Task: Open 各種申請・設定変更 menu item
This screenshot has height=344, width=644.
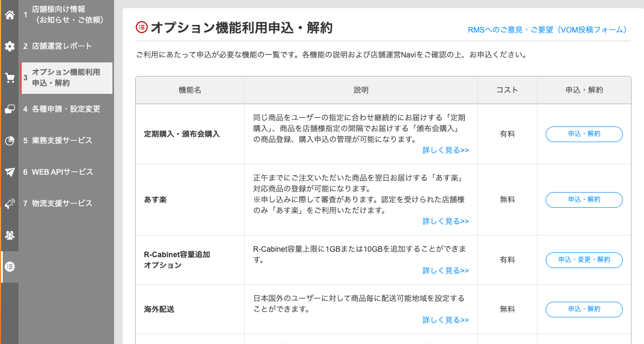Action: pyautogui.click(x=67, y=109)
